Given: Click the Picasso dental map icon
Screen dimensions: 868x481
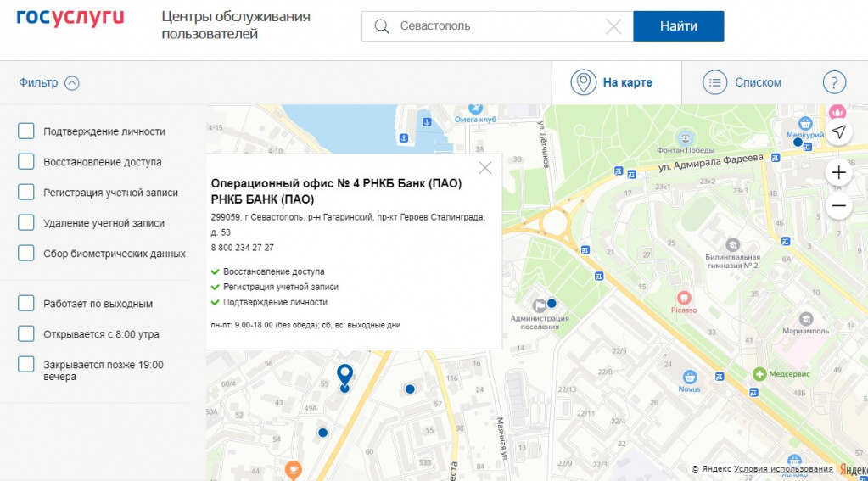Looking at the screenshot, I should click(x=684, y=298).
